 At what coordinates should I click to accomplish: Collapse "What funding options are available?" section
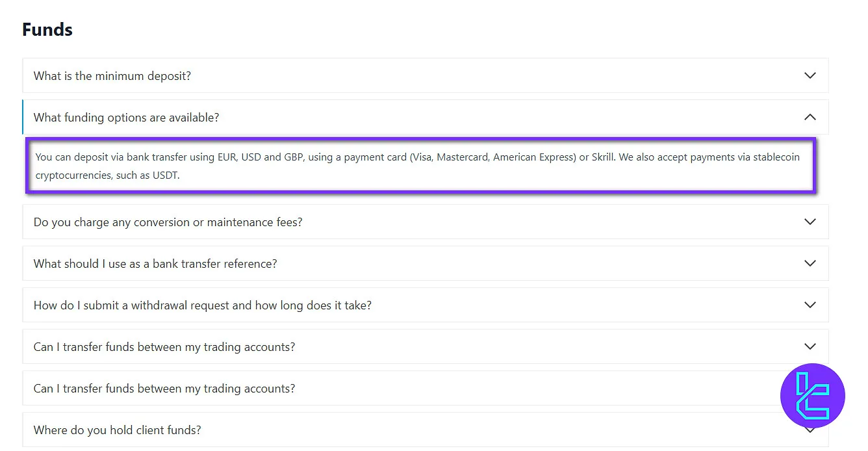(x=127, y=118)
